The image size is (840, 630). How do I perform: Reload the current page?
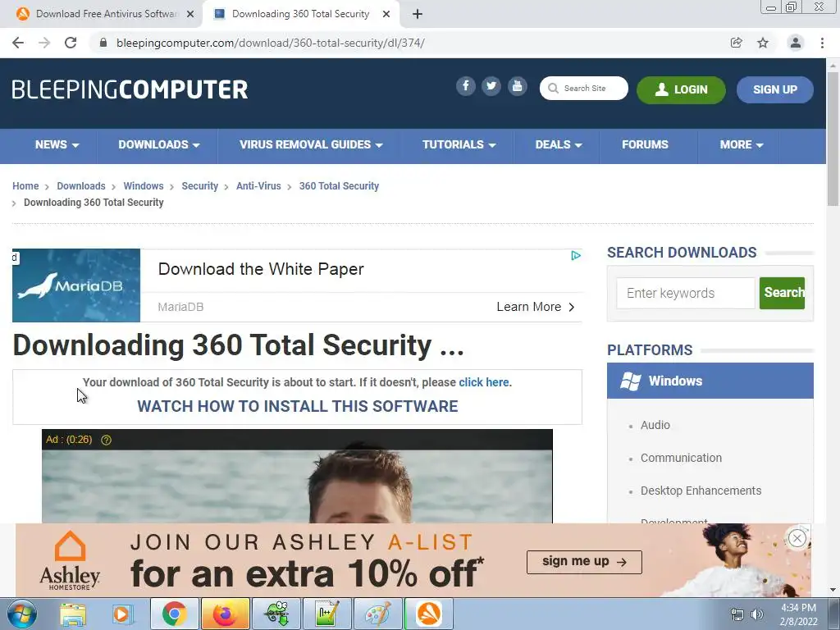[x=71, y=43]
